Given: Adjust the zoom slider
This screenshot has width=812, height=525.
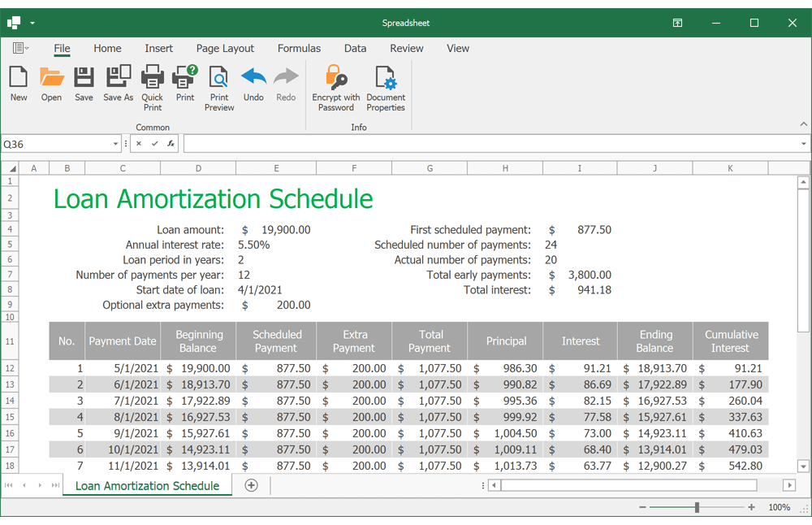Looking at the screenshot, I should point(696,506).
